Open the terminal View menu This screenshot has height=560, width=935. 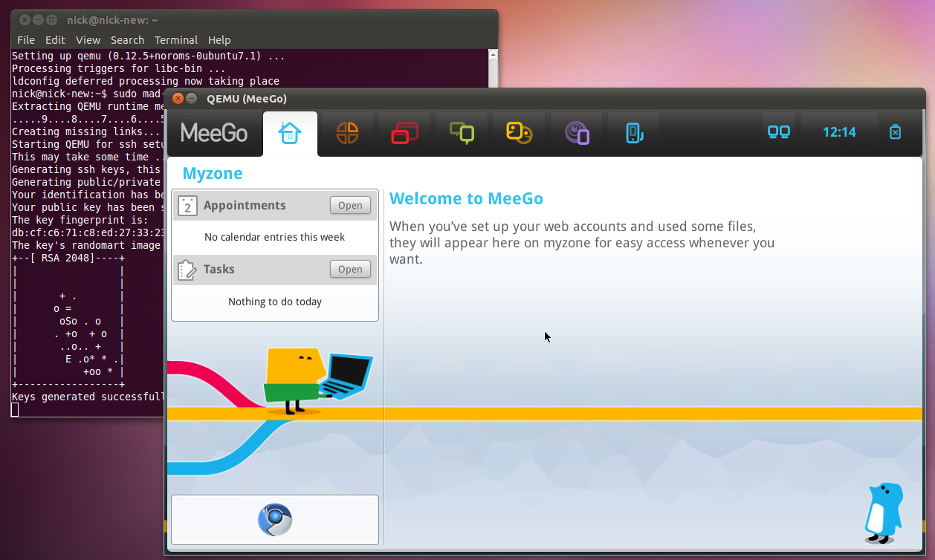[88, 40]
